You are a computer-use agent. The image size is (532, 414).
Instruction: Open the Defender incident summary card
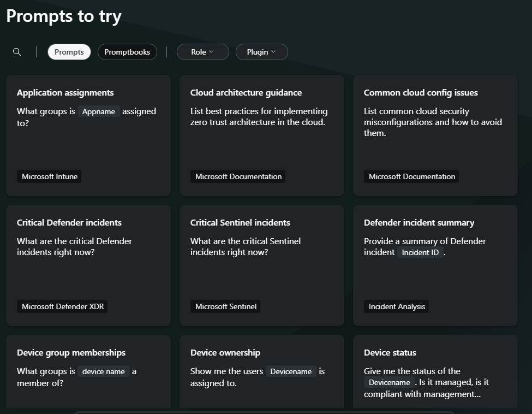(x=435, y=265)
